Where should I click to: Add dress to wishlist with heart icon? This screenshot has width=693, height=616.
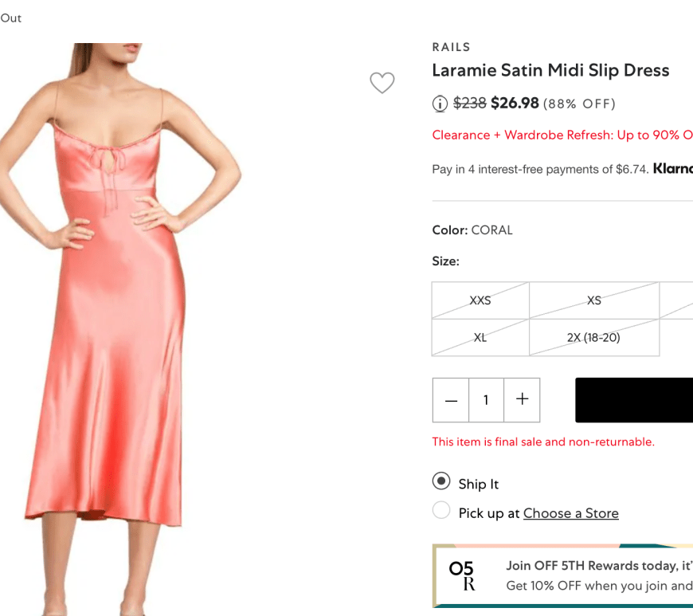point(382,82)
